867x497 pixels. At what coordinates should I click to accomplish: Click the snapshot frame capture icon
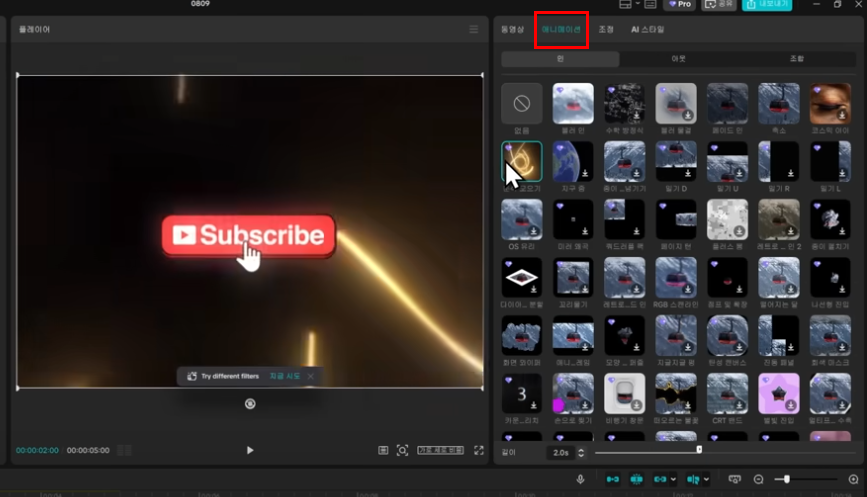coord(402,450)
